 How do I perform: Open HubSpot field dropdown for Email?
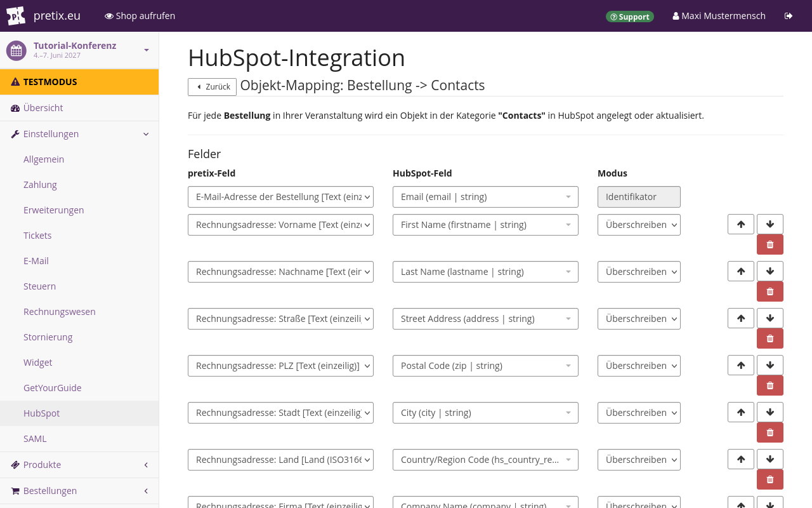pos(485,197)
